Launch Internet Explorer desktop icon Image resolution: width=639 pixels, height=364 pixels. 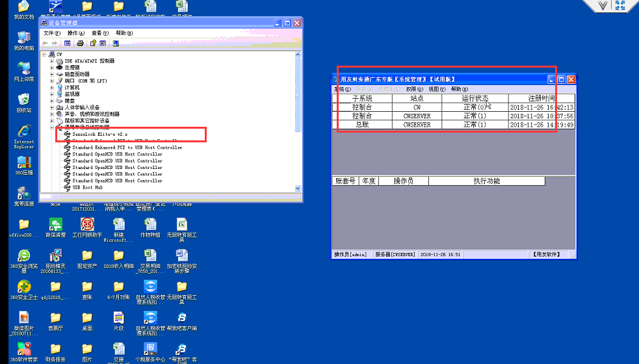[24, 136]
